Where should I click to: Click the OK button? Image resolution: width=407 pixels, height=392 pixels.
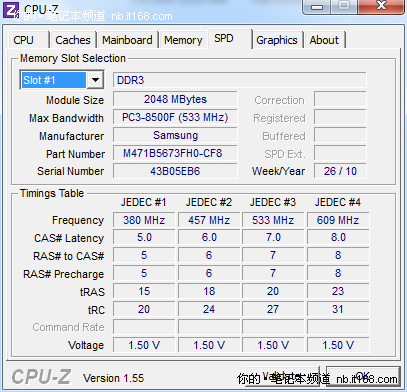point(363,377)
